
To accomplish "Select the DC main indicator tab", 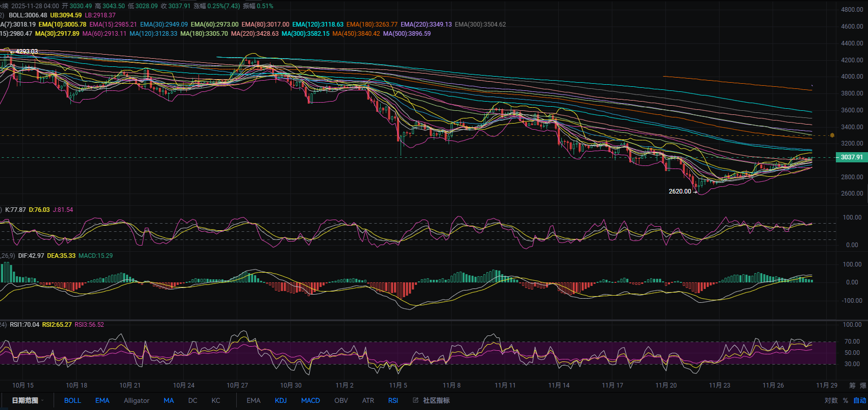I will pyautogui.click(x=192, y=400).
